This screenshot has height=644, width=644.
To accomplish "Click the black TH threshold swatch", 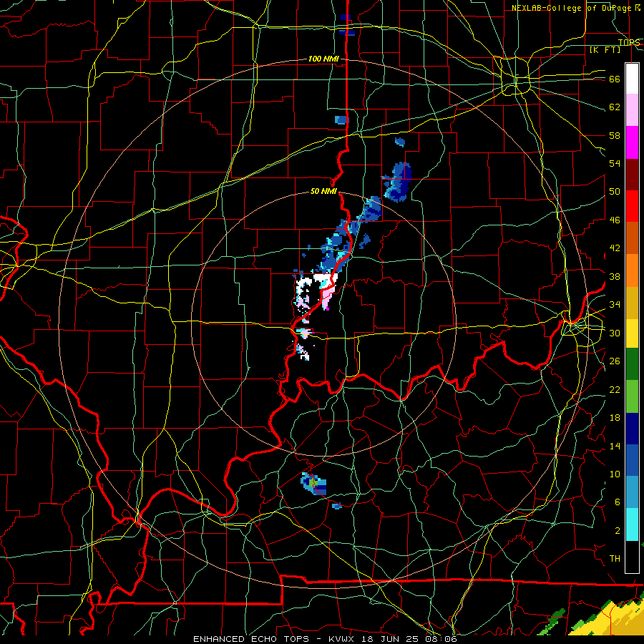I will 632,557.
